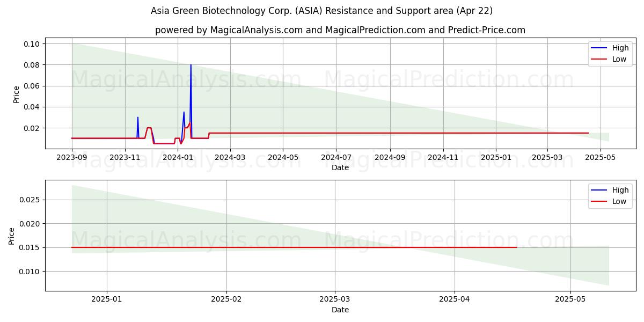644x322 pixels.
Task: Click 'High' in the bottom chart legend
Action: 620,190
